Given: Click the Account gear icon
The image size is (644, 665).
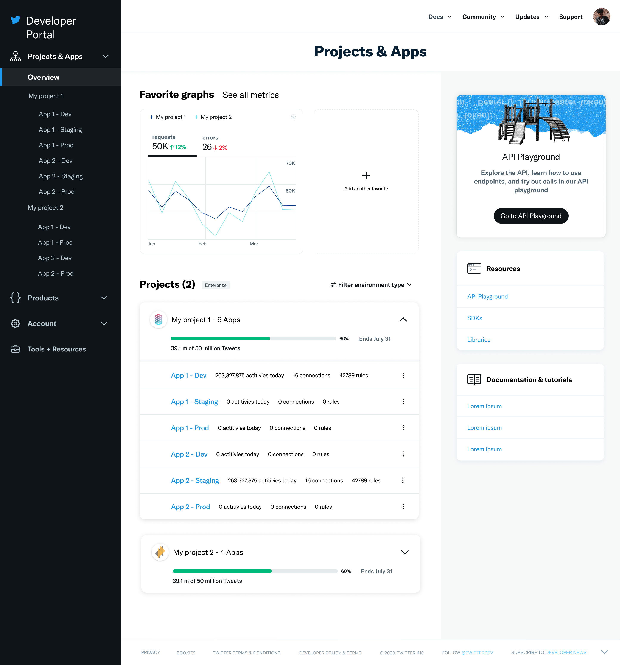Looking at the screenshot, I should [15, 323].
